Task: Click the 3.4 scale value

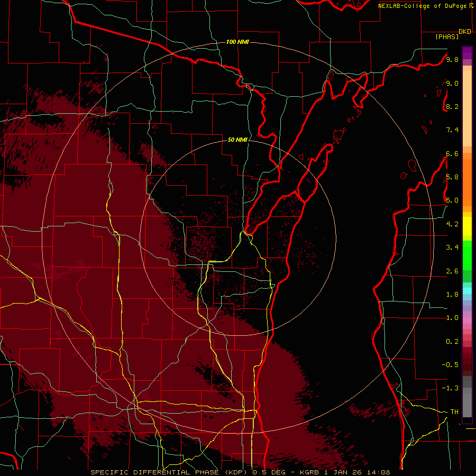Action: pyautogui.click(x=452, y=248)
